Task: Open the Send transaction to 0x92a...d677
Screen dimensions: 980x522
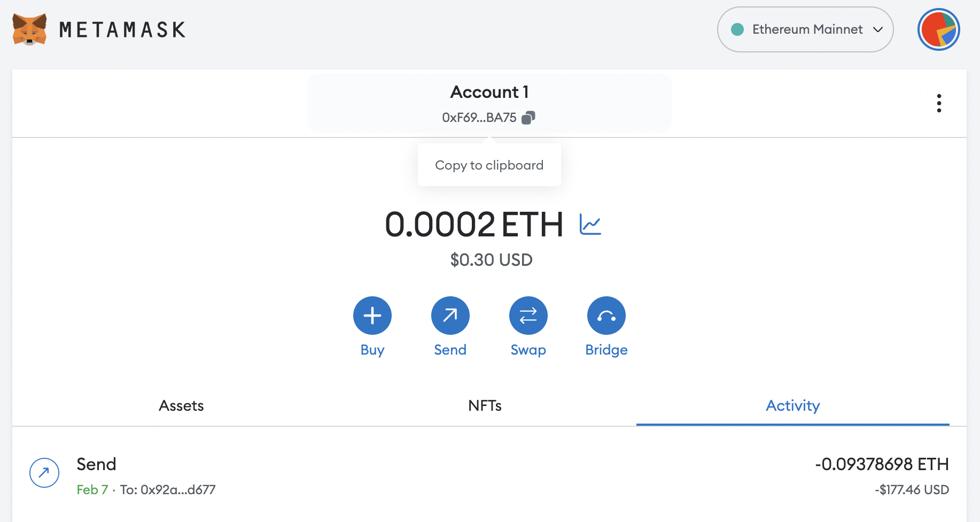Action: point(489,476)
